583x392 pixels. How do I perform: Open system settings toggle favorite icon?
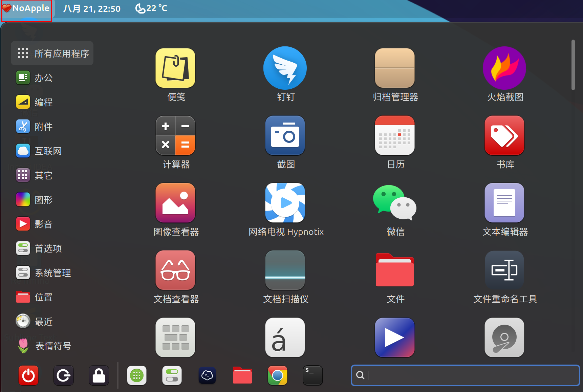point(172,375)
